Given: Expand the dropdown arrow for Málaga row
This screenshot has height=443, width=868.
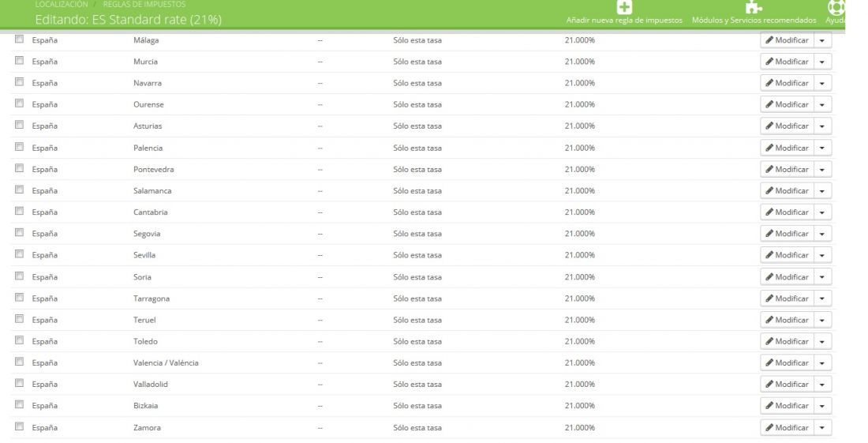Looking at the screenshot, I should (x=822, y=40).
